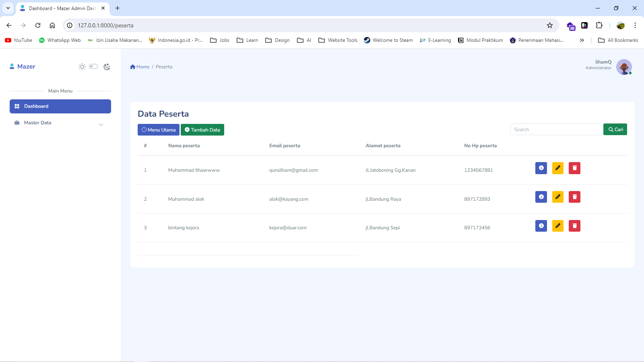Show hidden bookmarks with double chevron
644x362 pixels.
(582, 40)
